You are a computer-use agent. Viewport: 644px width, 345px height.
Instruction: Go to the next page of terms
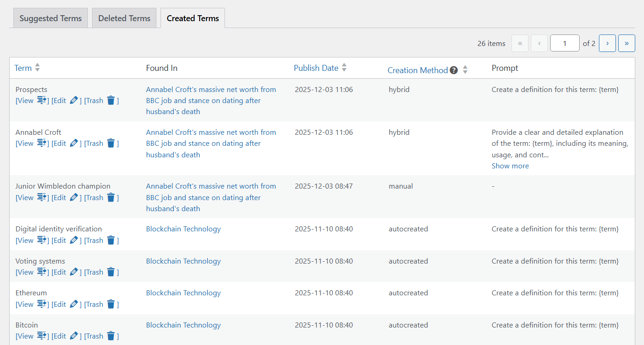coord(607,43)
